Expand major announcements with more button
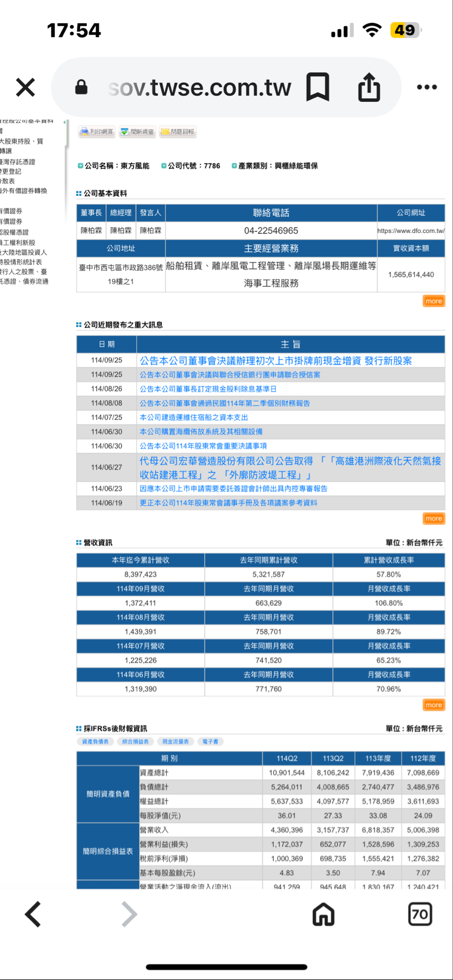 click(433, 519)
